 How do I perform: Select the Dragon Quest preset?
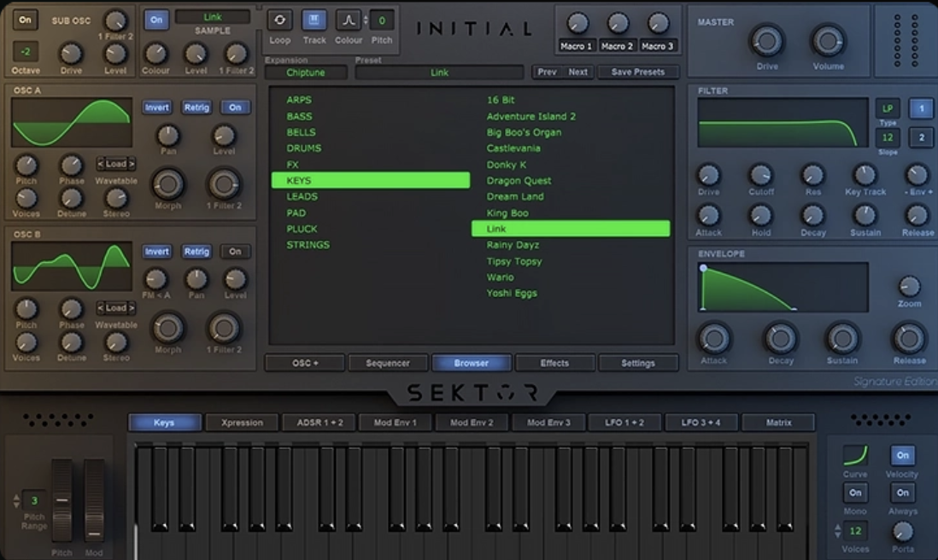tap(519, 180)
